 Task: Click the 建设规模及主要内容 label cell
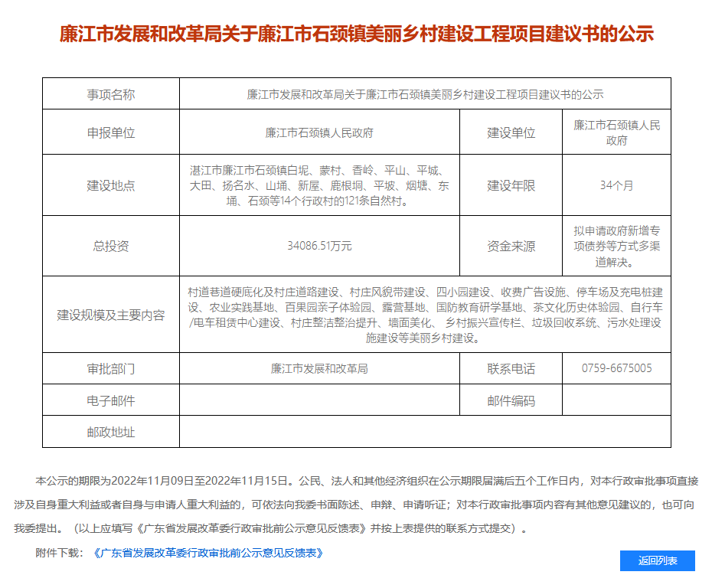[x=111, y=315]
